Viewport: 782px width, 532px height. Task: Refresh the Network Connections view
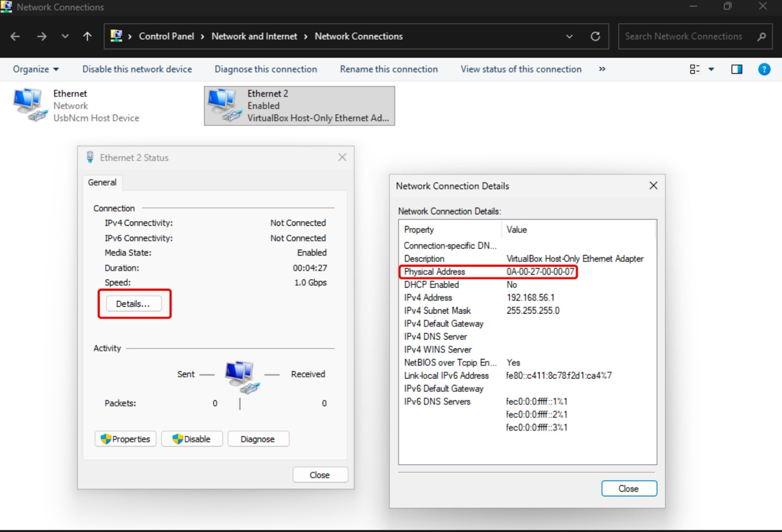[x=595, y=36]
